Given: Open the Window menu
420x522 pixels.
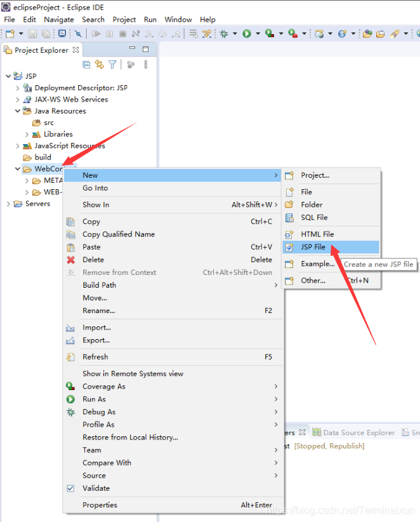Looking at the screenshot, I should (x=178, y=20).
